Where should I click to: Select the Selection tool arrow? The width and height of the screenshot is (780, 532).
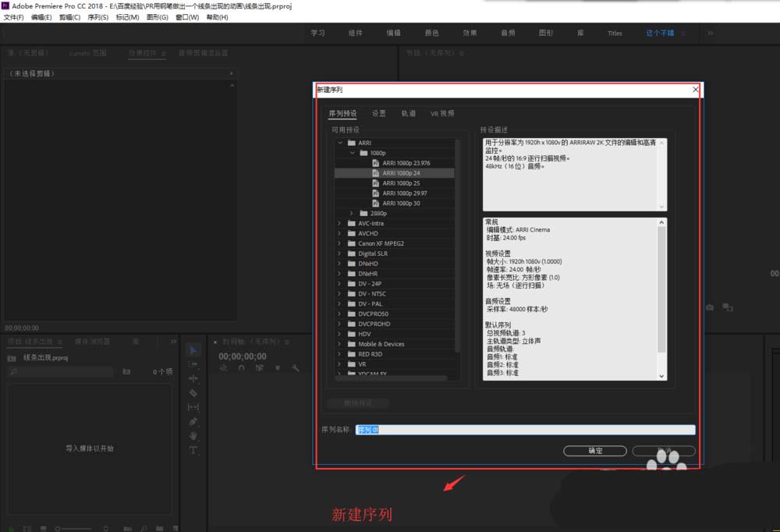(x=193, y=350)
